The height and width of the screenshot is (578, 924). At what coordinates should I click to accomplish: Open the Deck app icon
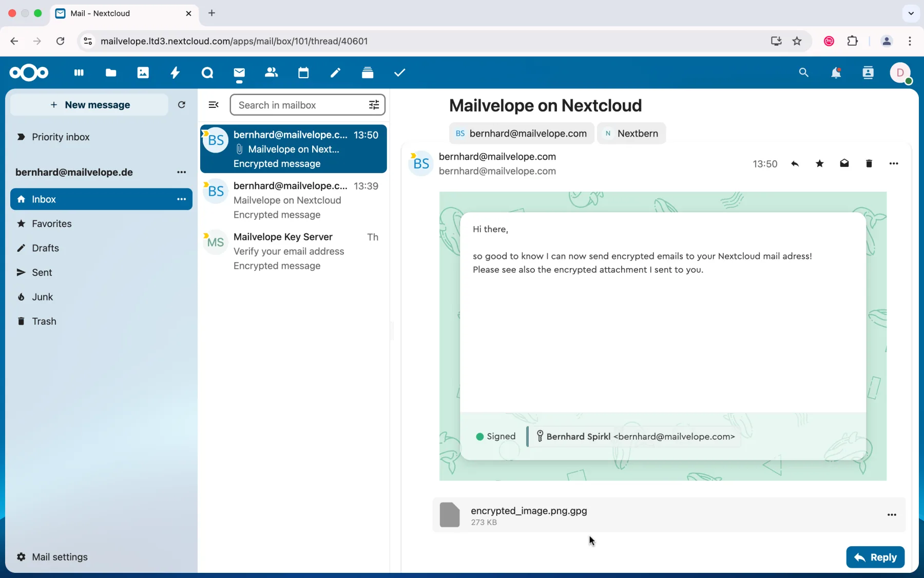(x=368, y=73)
